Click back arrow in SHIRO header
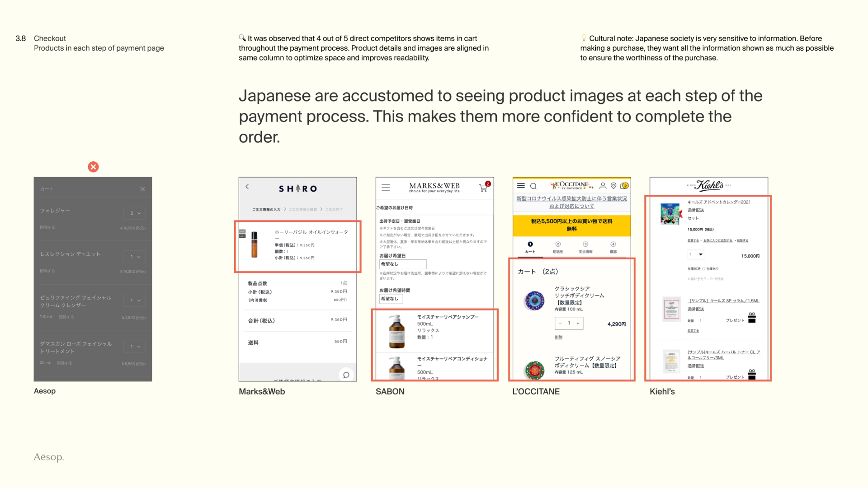 (x=247, y=187)
